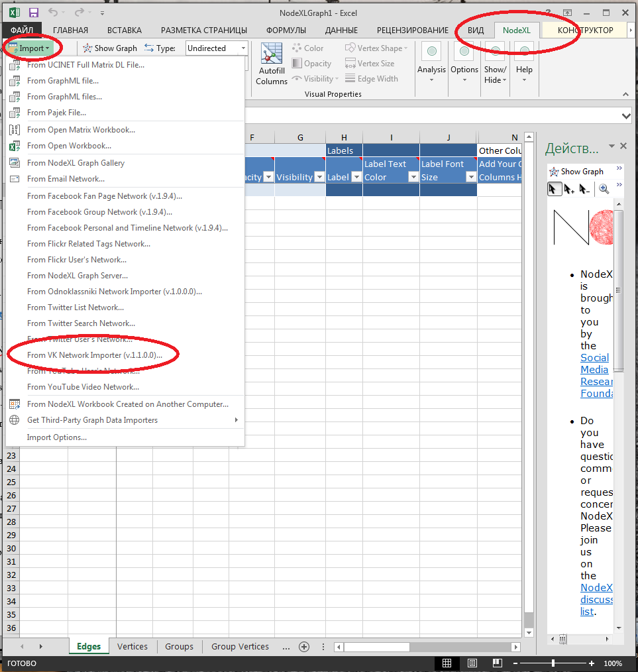
Task: Click the Undo arrow icon
Action: [x=53, y=13]
